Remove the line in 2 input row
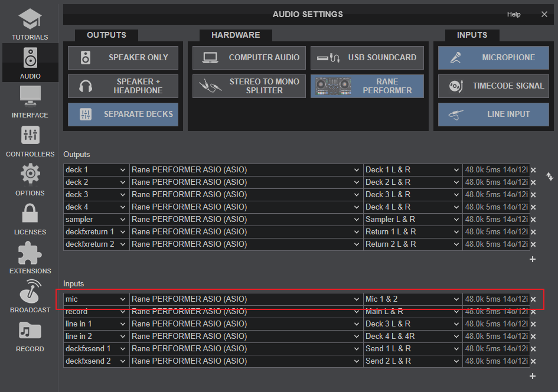This screenshot has width=558, height=392. click(x=533, y=337)
